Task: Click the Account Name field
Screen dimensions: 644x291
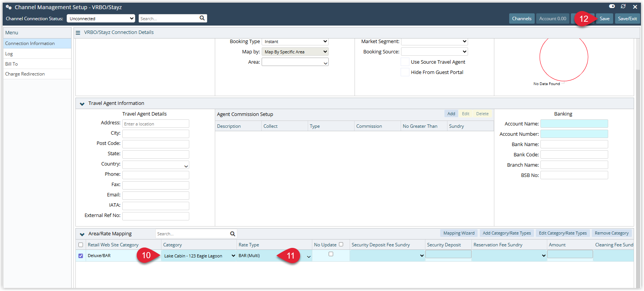Action: coord(574,124)
